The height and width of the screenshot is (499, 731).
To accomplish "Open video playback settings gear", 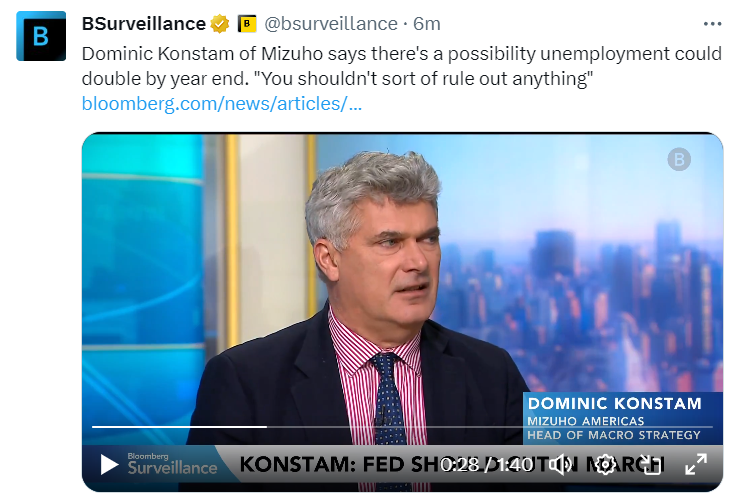I will click(605, 464).
